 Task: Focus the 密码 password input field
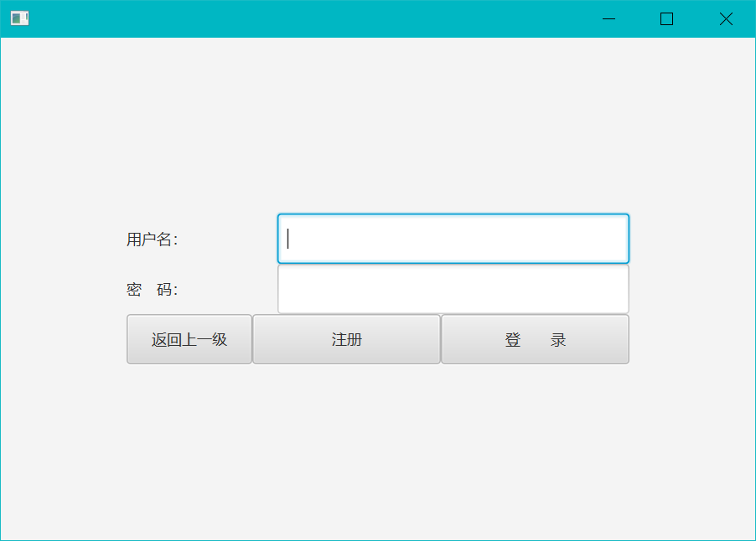pyautogui.click(x=453, y=289)
